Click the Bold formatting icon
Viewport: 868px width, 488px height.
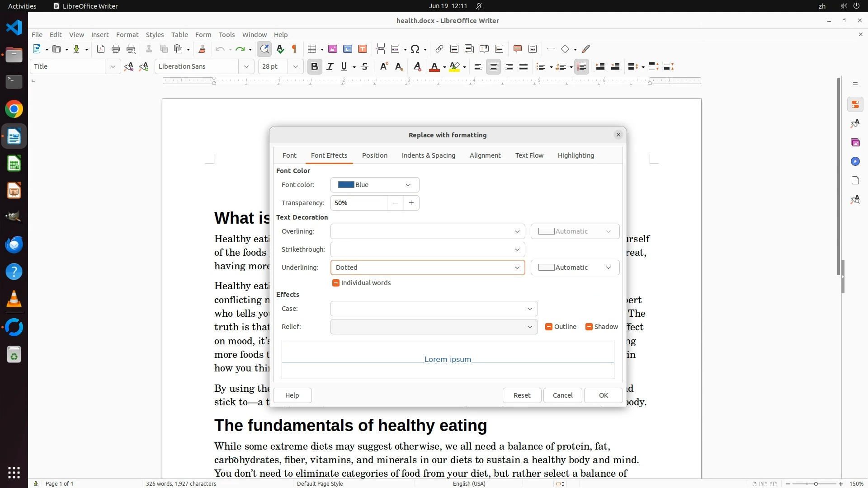pyautogui.click(x=315, y=67)
